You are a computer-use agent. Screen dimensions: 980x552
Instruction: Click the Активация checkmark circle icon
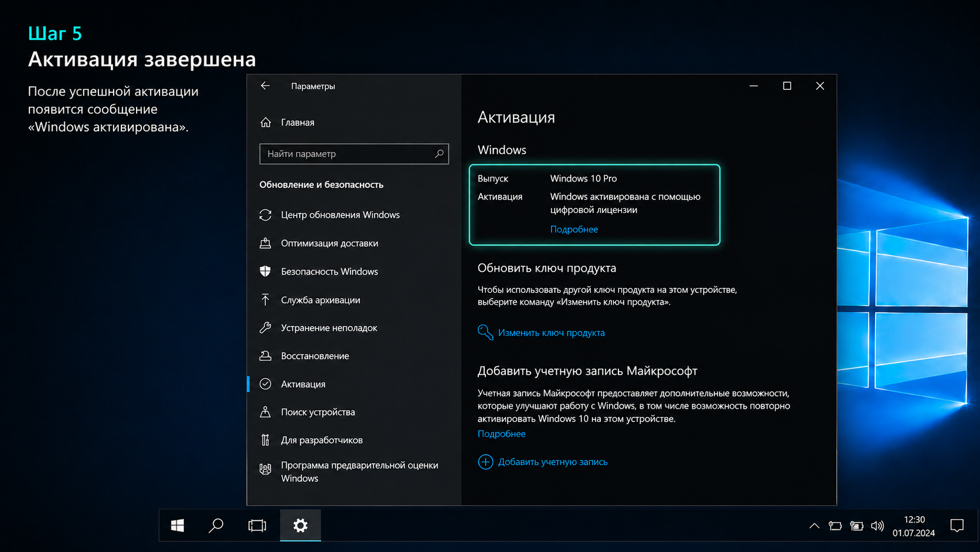tap(266, 384)
